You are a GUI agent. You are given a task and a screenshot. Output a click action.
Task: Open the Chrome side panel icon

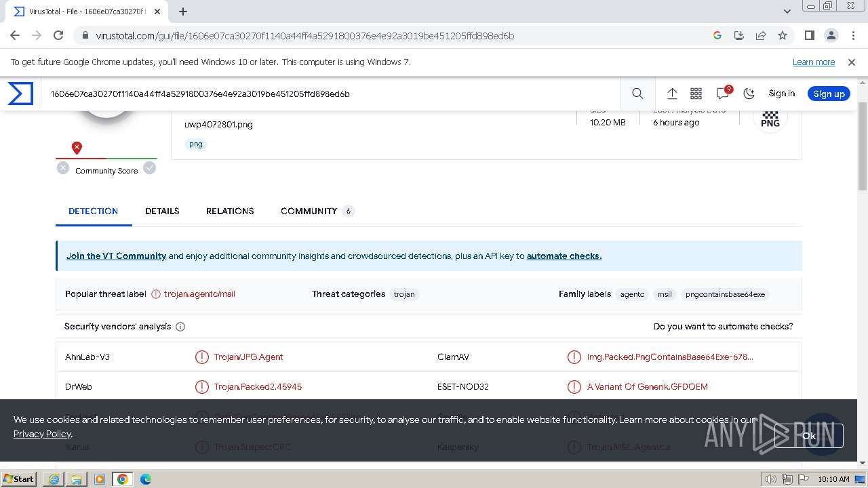point(810,35)
